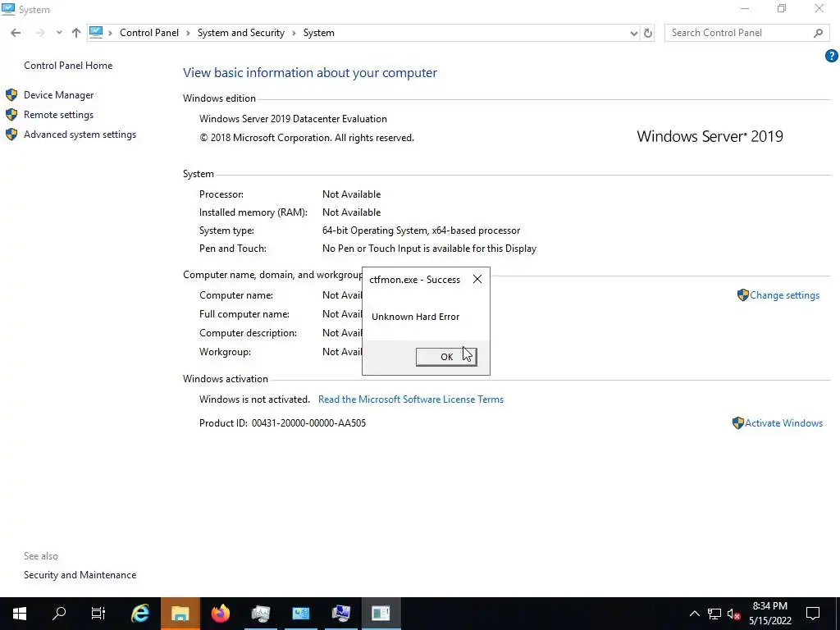
Task: Click Windows Server 2019 Datacenter Evaluation text
Action: point(293,119)
